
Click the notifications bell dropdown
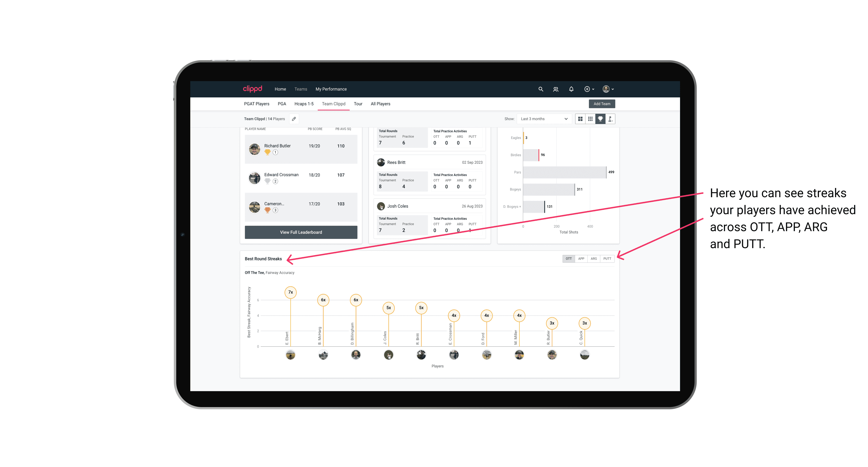pos(571,89)
